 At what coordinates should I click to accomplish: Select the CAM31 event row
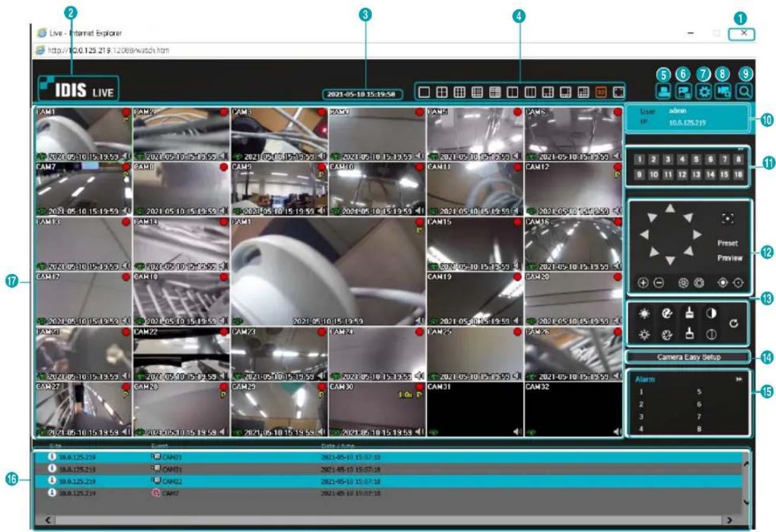click(x=388, y=469)
